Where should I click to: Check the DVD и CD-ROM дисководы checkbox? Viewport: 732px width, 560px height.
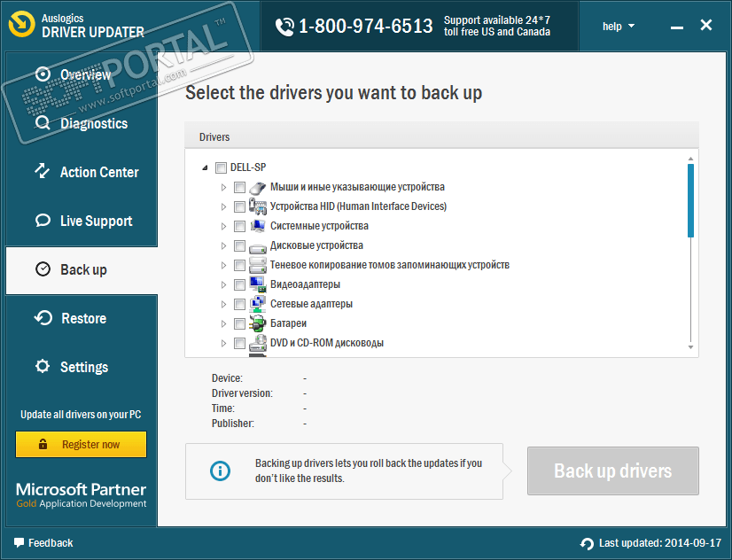coord(239,343)
